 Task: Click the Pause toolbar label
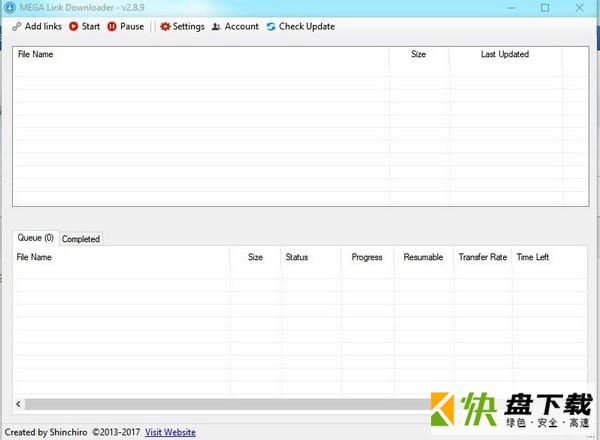pyautogui.click(x=132, y=26)
